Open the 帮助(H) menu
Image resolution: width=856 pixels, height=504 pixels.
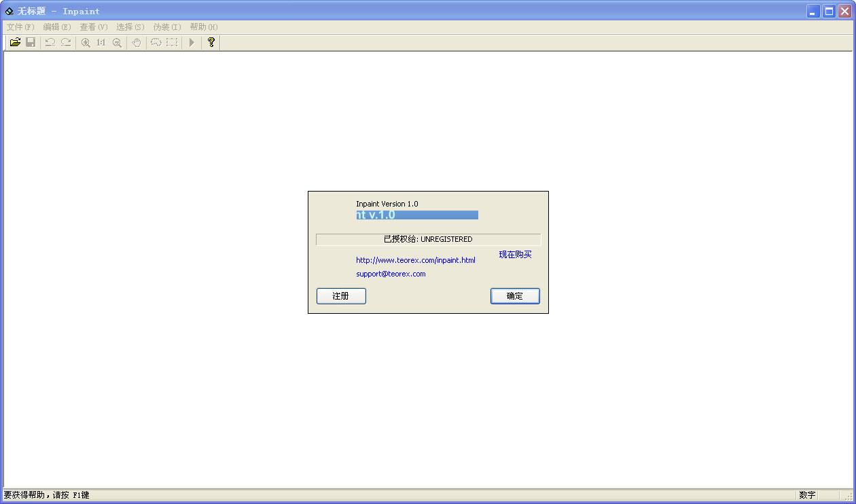tap(204, 27)
